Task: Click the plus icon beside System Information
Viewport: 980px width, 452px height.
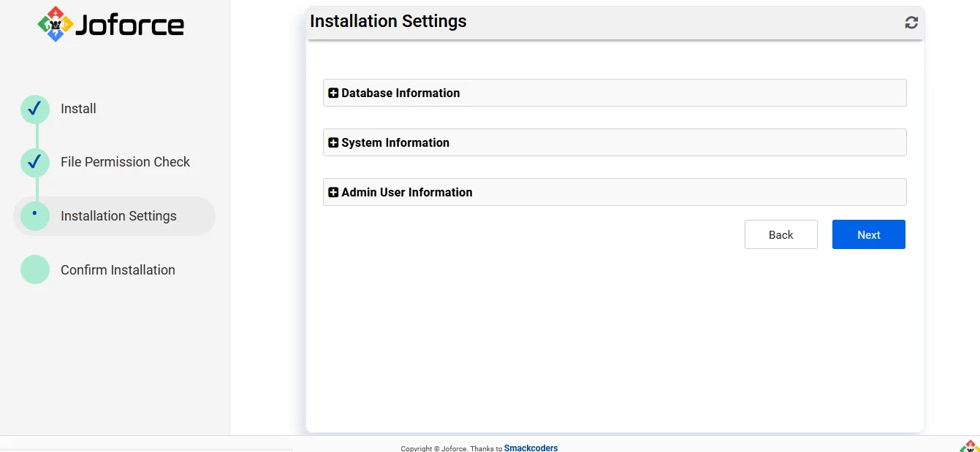Action: (333, 142)
